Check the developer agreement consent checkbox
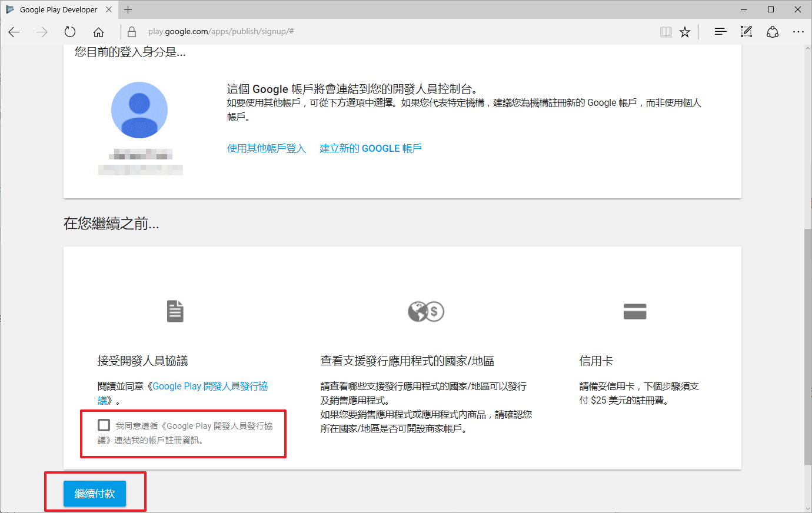The height and width of the screenshot is (513, 812). click(104, 425)
